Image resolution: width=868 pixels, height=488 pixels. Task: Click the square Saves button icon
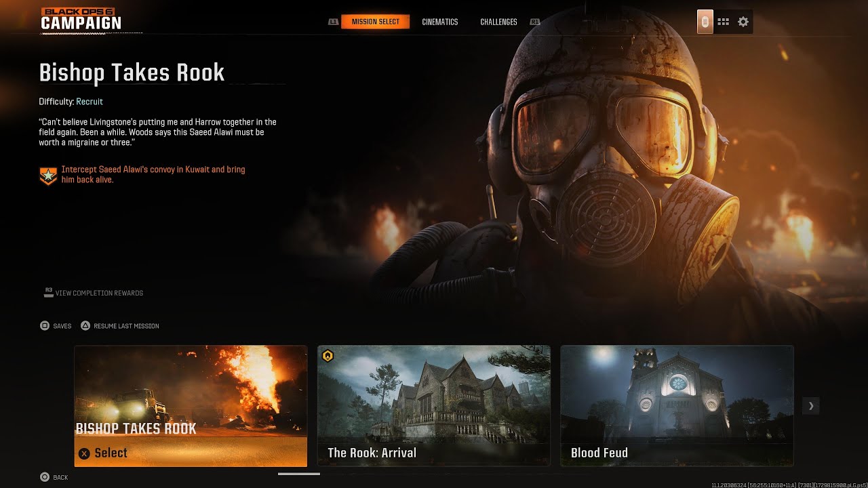tap(45, 326)
